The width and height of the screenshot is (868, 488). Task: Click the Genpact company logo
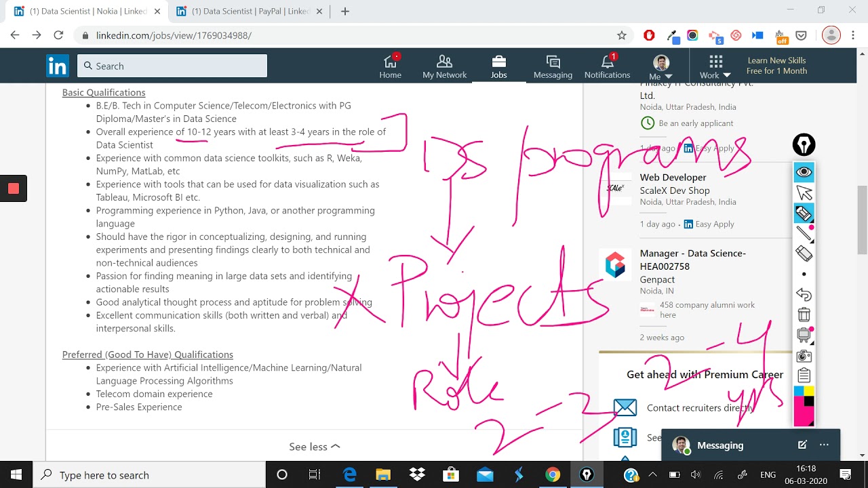pos(615,265)
